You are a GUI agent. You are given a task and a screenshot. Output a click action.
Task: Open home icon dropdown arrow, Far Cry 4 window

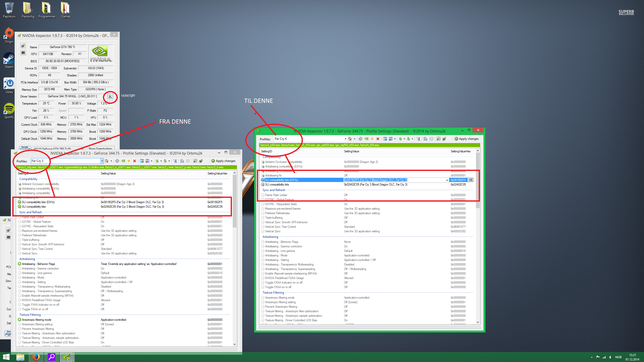tap(354, 139)
